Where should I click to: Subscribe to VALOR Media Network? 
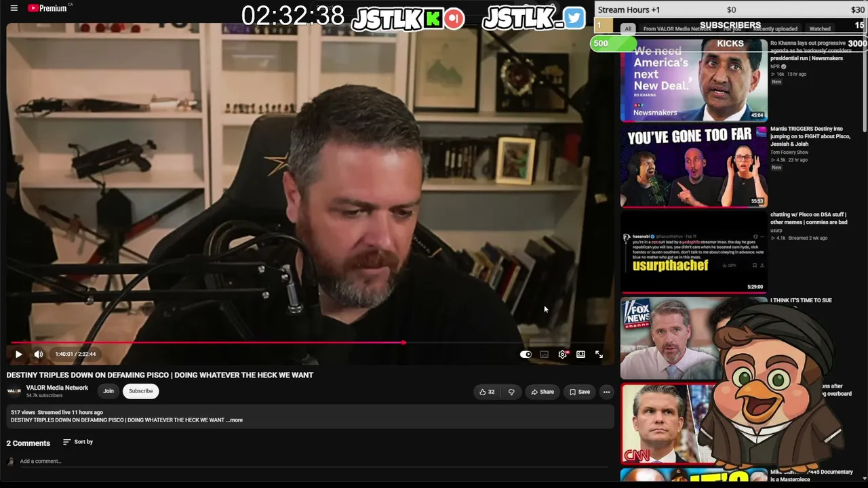click(x=140, y=391)
